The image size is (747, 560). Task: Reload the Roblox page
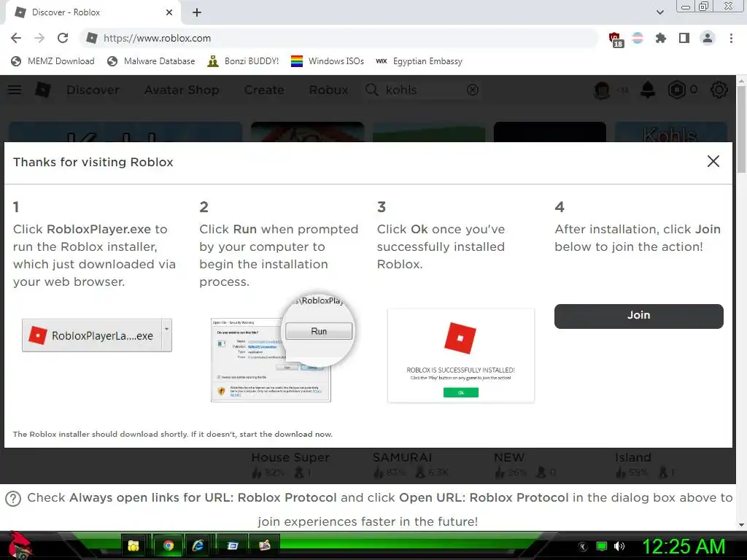click(63, 38)
